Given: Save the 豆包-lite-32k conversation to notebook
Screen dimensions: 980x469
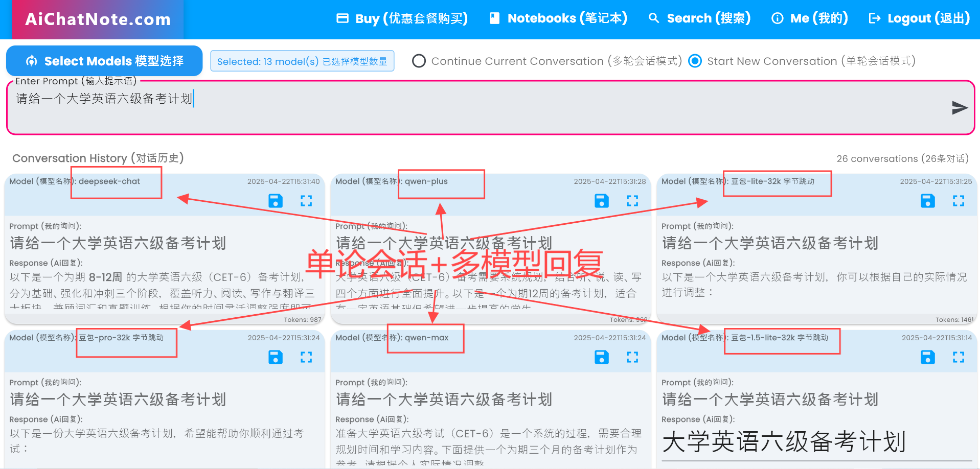Looking at the screenshot, I should pyautogui.click(x=928, y=201).
